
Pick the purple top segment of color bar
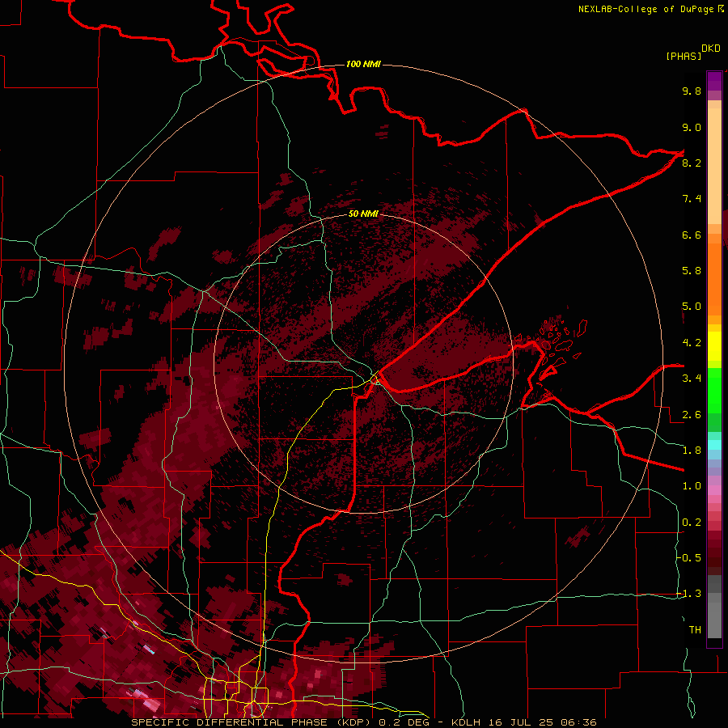coord(714,81)
